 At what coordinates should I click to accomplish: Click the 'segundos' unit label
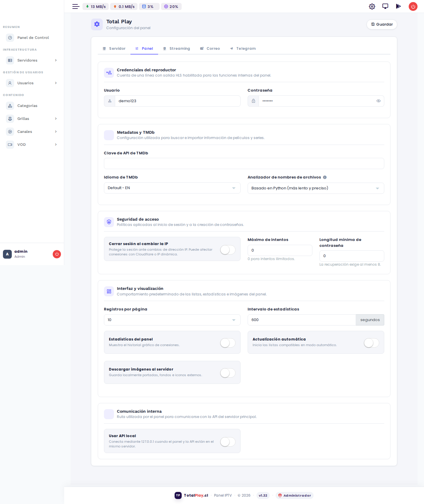[x=370, y=320]
